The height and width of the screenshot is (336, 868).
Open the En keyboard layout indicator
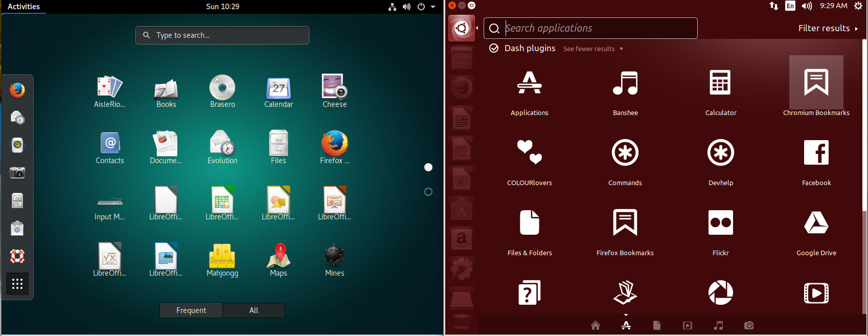point(790,6)
